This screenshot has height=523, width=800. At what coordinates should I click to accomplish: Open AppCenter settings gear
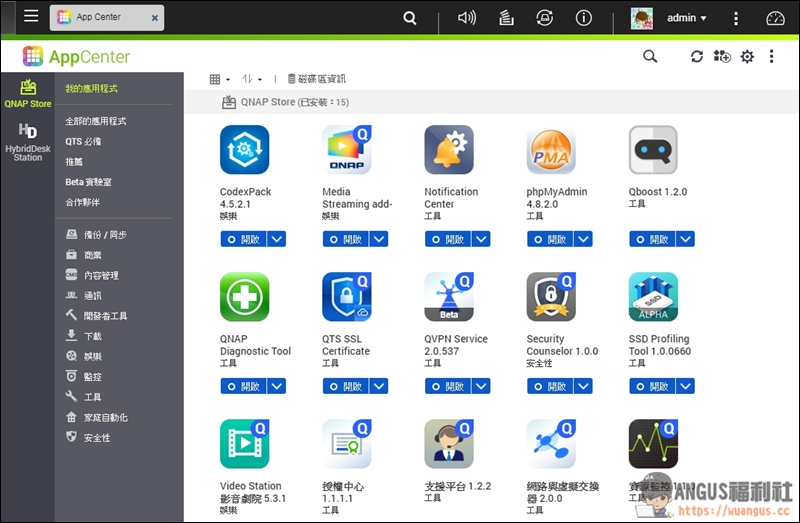[x=747, y=57]
